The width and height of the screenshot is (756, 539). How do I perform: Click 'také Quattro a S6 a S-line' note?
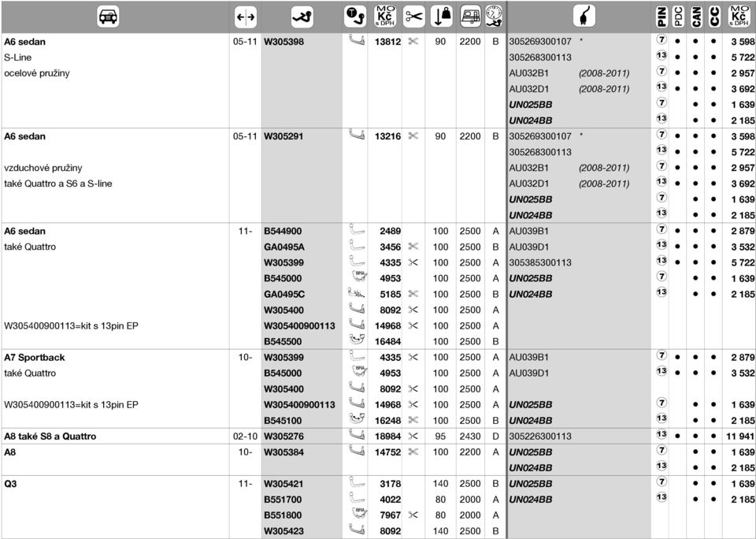[x=57, y=184]
